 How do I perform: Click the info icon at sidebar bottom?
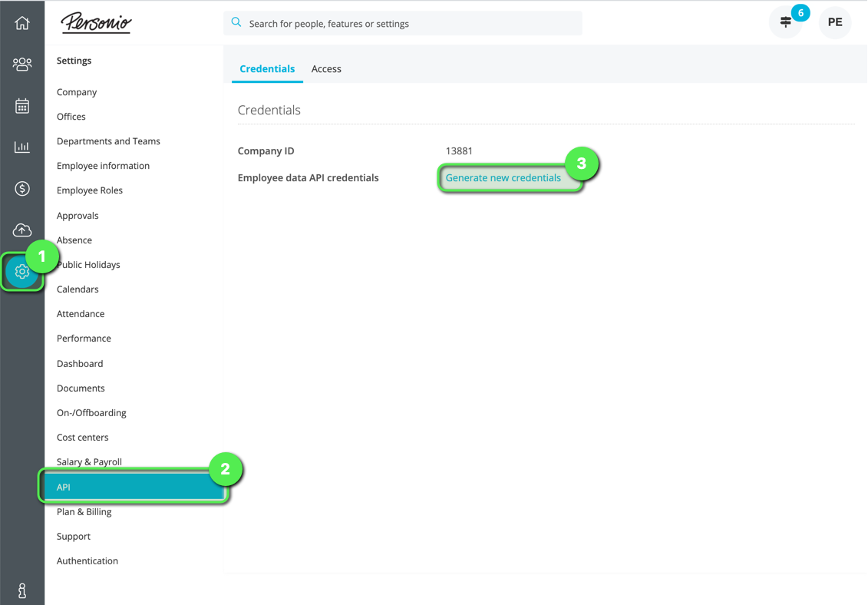(22, 590)
